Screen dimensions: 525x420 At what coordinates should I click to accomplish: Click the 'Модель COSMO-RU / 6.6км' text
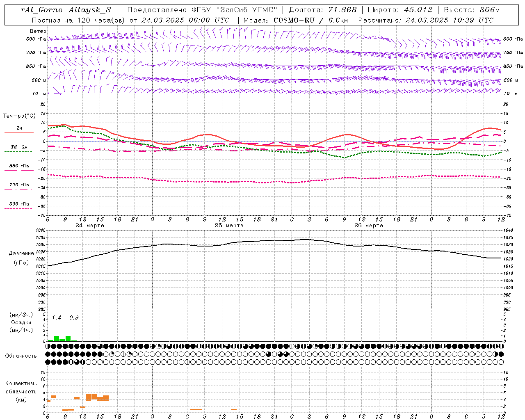click(x=295, y=20)
